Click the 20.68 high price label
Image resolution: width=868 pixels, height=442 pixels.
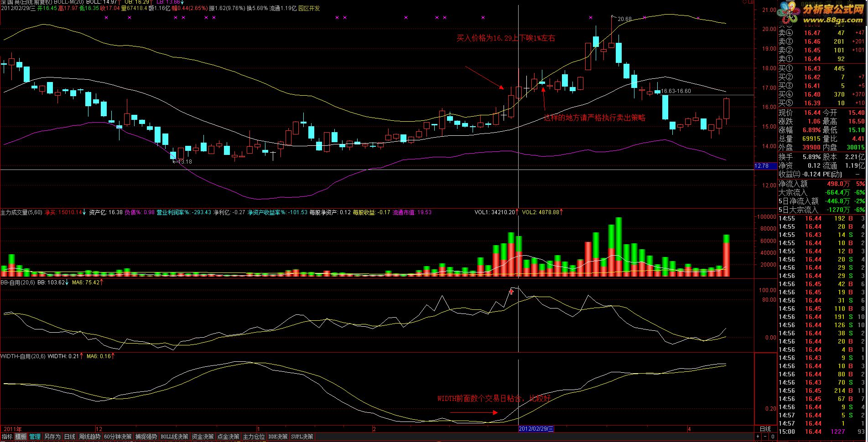point(624,19)
